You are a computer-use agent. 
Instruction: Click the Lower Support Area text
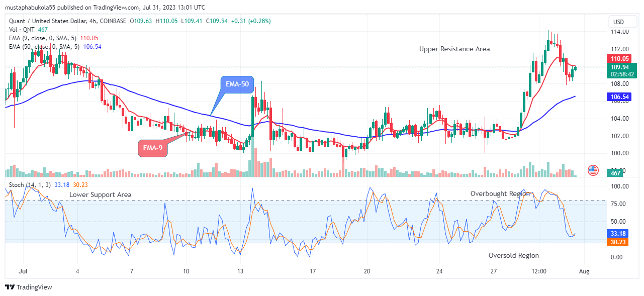(101, 194)
